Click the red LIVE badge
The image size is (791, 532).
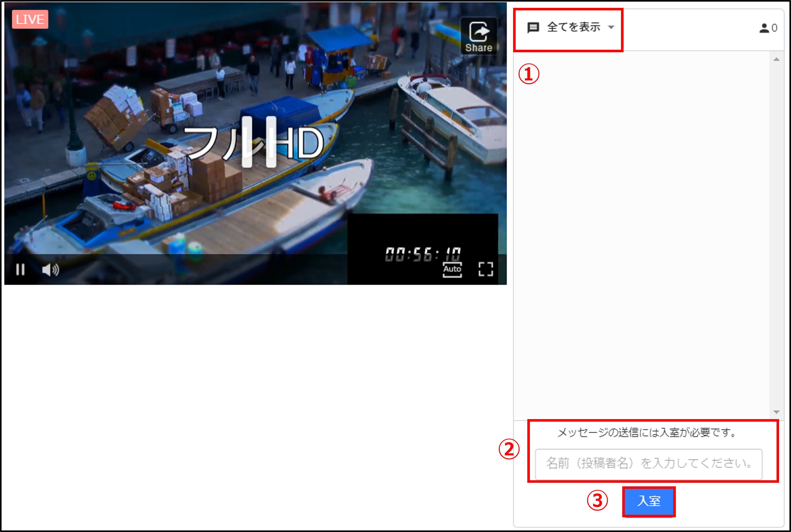[30, 19]
